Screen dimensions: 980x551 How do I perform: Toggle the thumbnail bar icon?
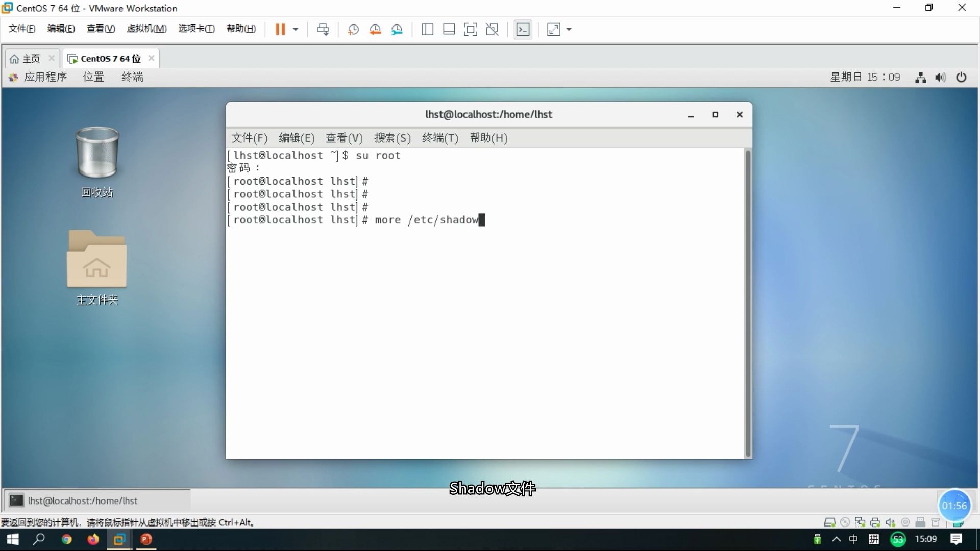tap(449, 29)
